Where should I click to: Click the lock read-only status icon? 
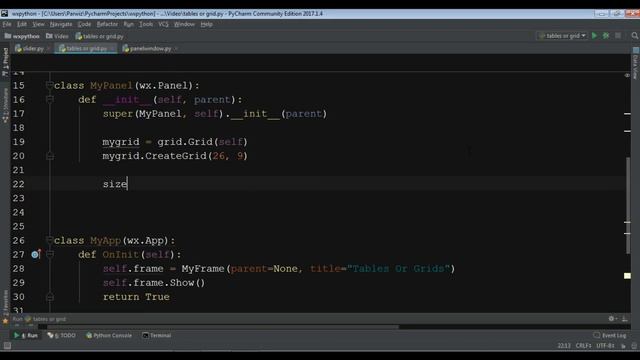[x=623, y=346]
